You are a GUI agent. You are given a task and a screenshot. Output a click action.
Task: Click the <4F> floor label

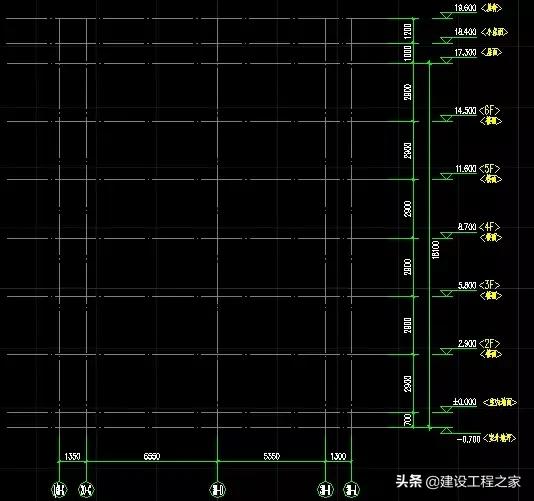click(x=489, y=227)
